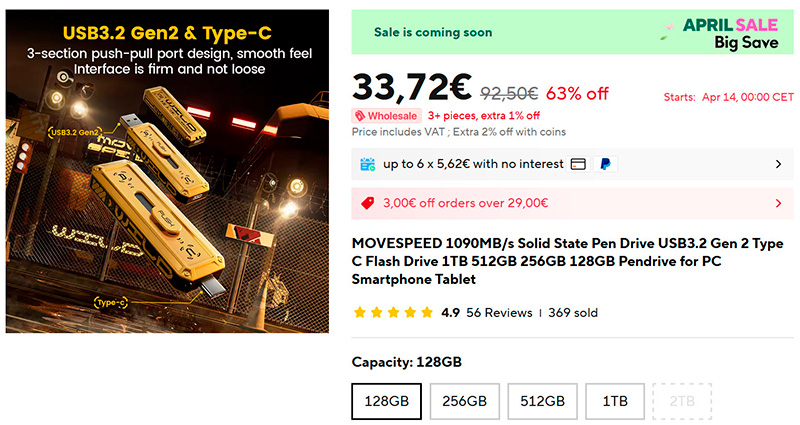Image resolution: width=800 pixels, height=425 pixels.
Task: Click the Wholesale tag badge
Action: (386, 116)
